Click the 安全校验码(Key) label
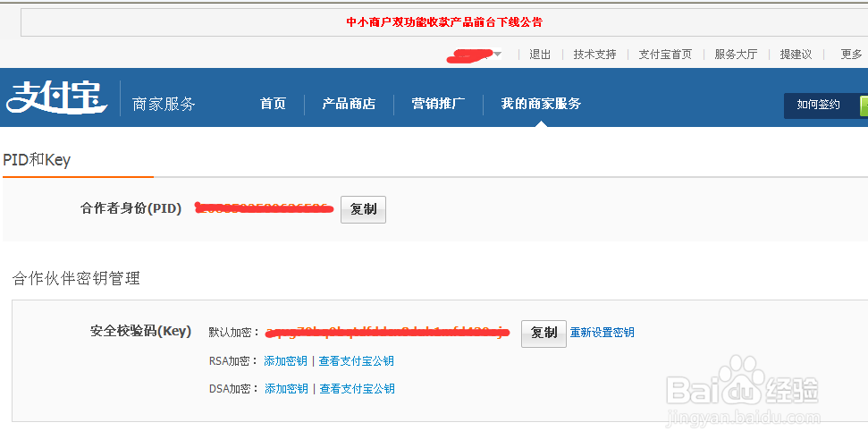The image size is (868, 448). tap(140, 331)
